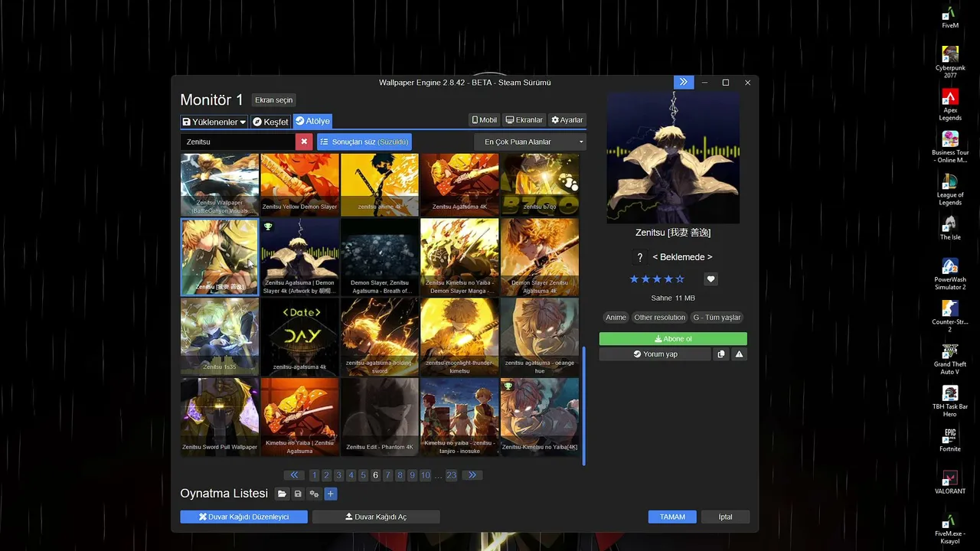The image size is (980, 551).
Task: Open playlist settings gears icon
Action: (314, 494)
